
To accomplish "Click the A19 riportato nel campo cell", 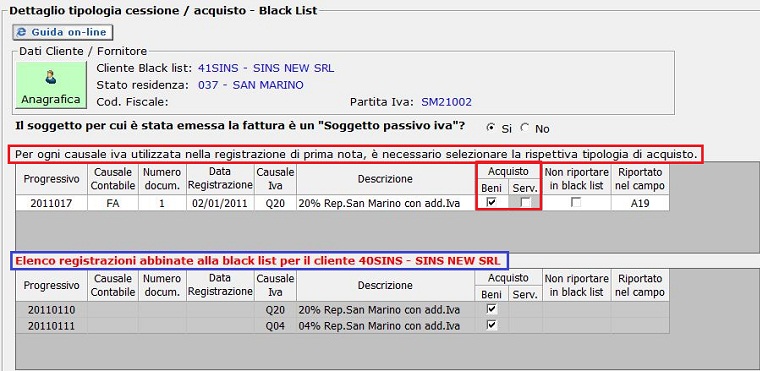I will 640,203.
